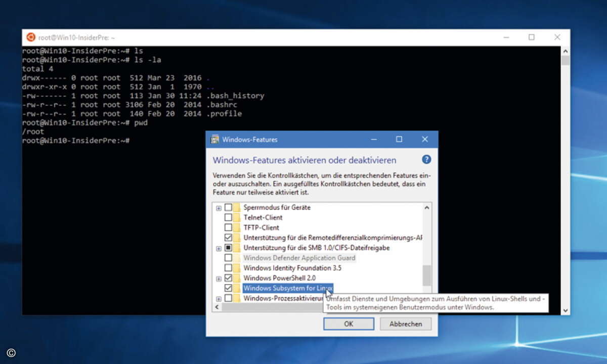607x364 pixels.
Task: Check the Windows-Prozessaktivierung checkbox
Action: coord(229,298)
